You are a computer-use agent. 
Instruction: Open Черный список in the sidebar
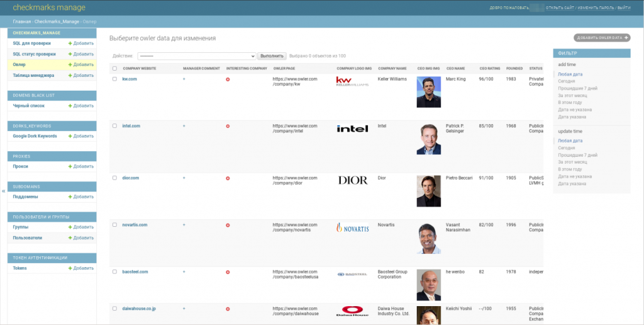pos(29,106)
